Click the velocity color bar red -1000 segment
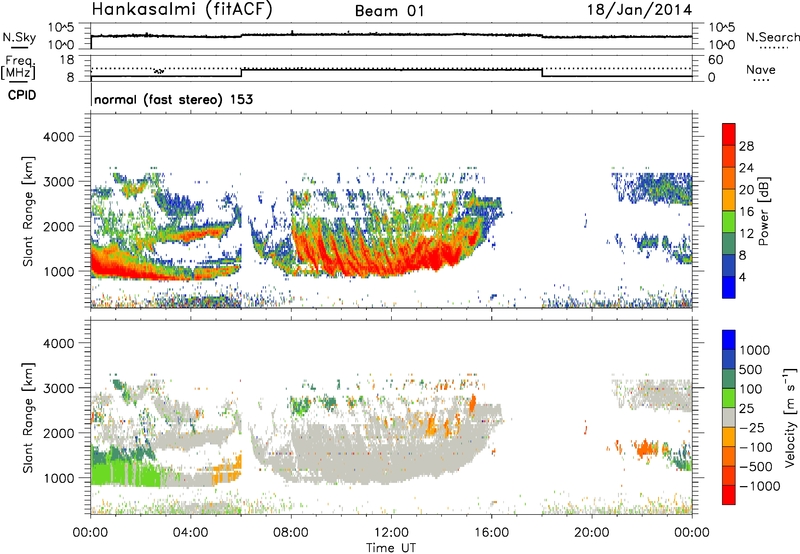The width and height of the screenshot is (800, 554). [x=729, y=495]
